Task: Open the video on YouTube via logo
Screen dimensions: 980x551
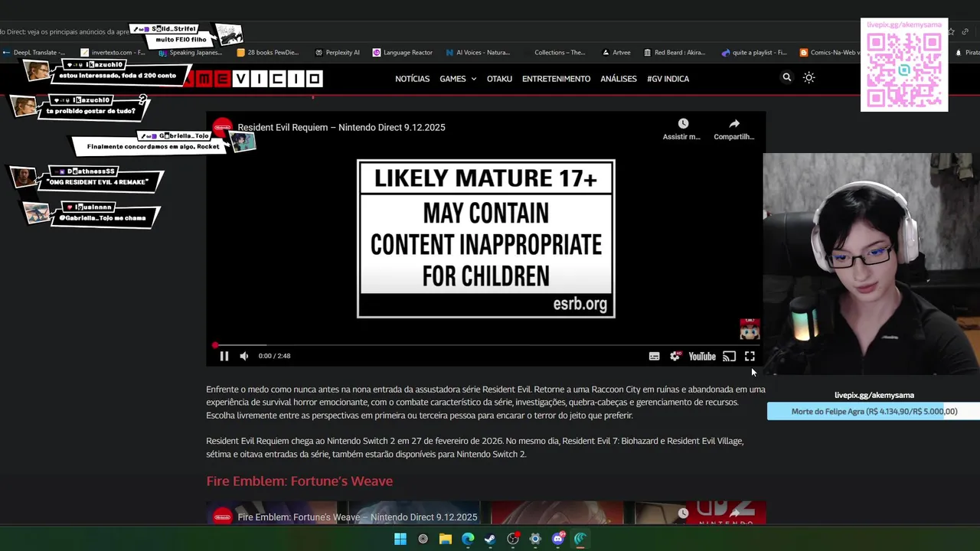Action: 702,356
